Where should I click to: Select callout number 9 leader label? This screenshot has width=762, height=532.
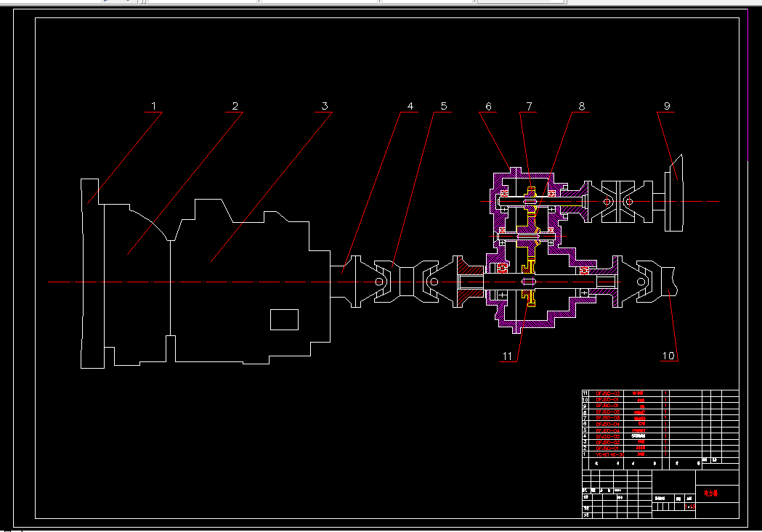667,106
